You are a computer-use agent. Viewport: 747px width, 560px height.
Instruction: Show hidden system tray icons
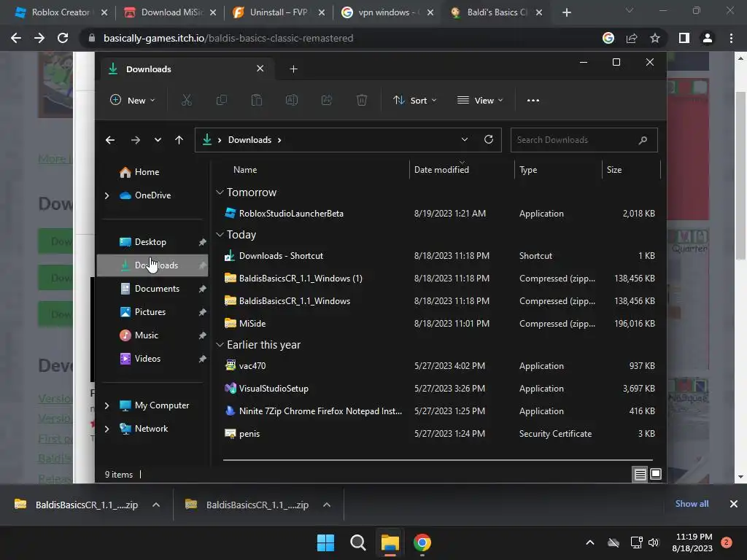[x=589, y=542]
